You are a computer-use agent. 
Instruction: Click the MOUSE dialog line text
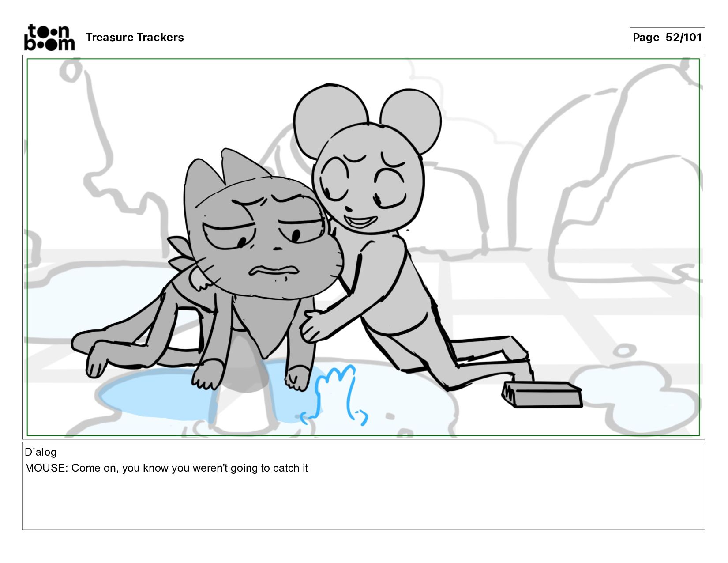(166, 468)
